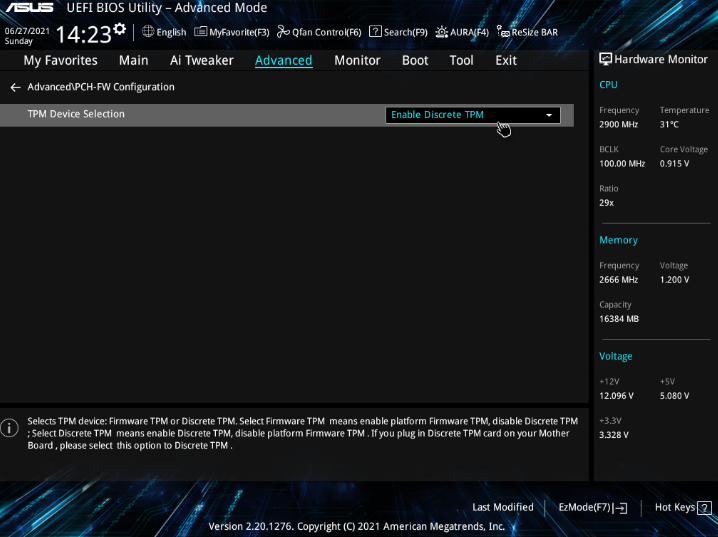Click the Capacity value 16384 MB
Screen dimensions: 718x537
619,319
